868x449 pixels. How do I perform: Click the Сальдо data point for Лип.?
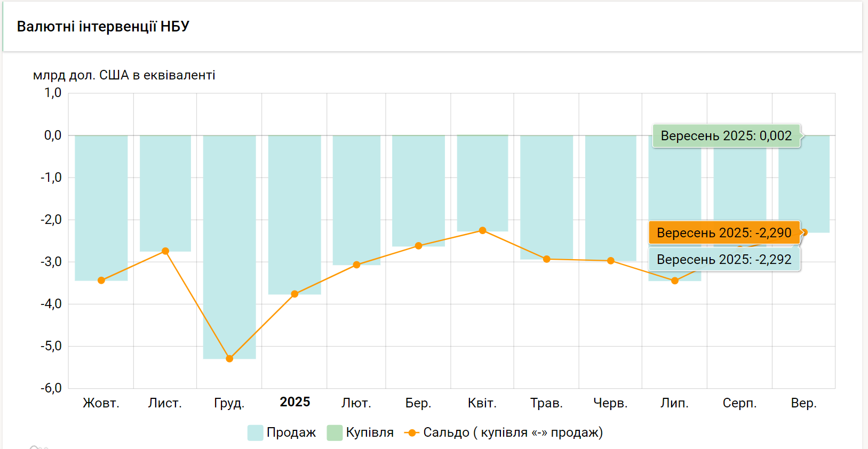pyautogui.click(x=675, y=280)
